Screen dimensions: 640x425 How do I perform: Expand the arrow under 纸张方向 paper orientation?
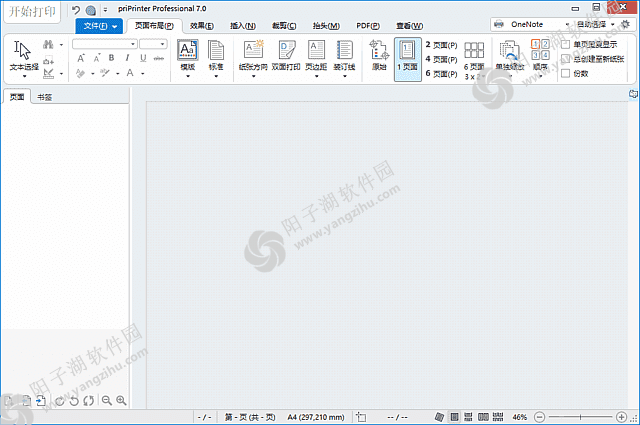point(253,76)
